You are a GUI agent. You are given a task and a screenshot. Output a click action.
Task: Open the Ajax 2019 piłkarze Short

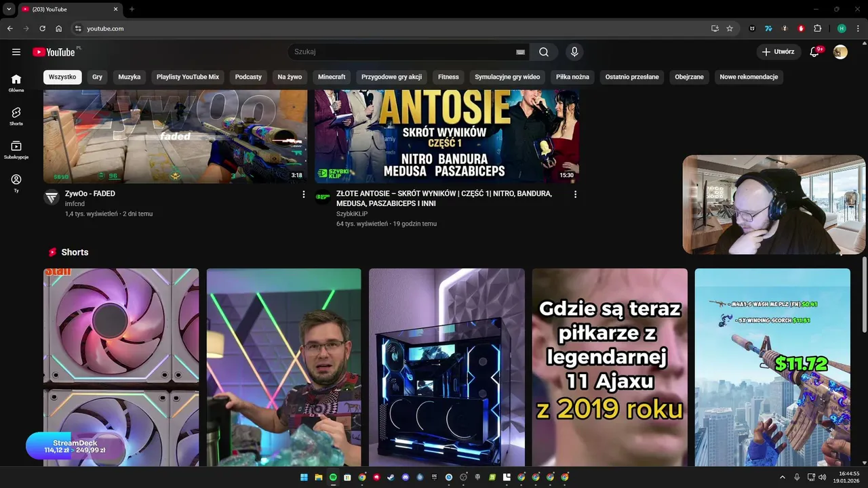[x=610, y=367]
